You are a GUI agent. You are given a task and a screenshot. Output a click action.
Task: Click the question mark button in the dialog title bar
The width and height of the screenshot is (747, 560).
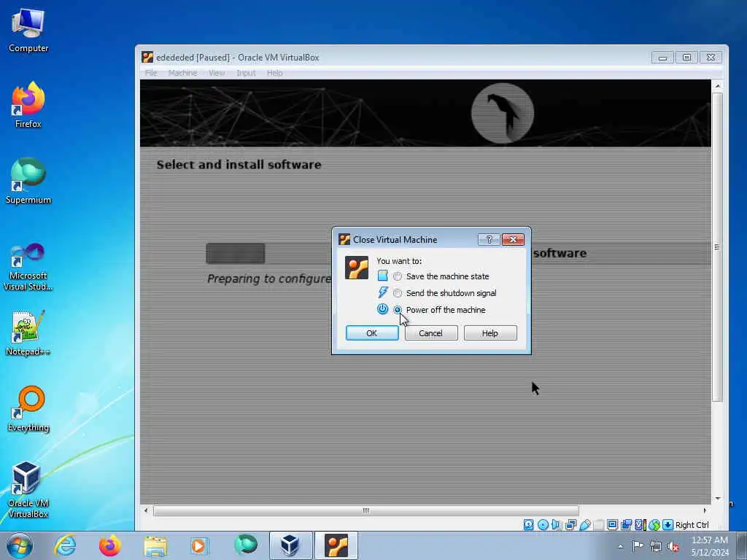pyautogui.click(x=489, y=239)
